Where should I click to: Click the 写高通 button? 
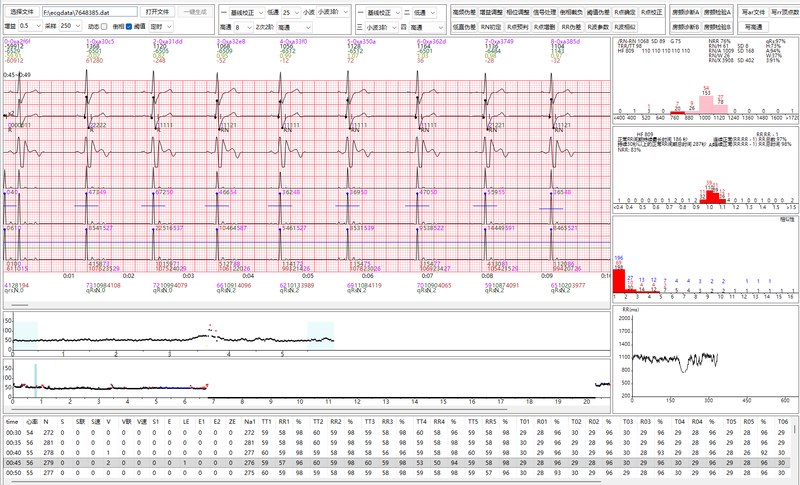click(753, 25)
